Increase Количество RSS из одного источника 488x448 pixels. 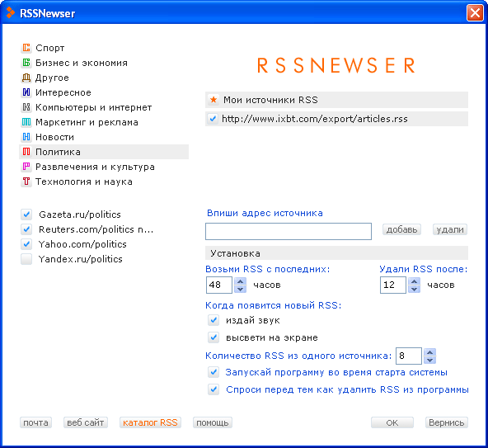point(429,352)
